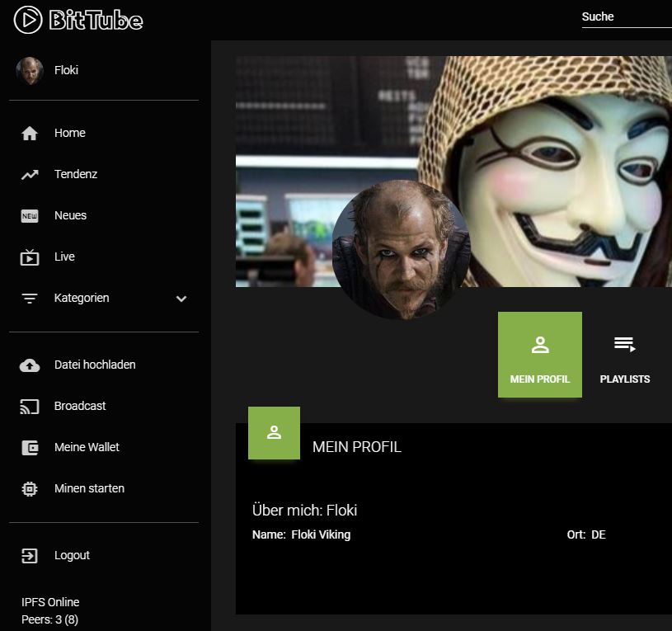Select the Kategorien menu label
This screenshot has width=672, height=631.
point(82,298)
